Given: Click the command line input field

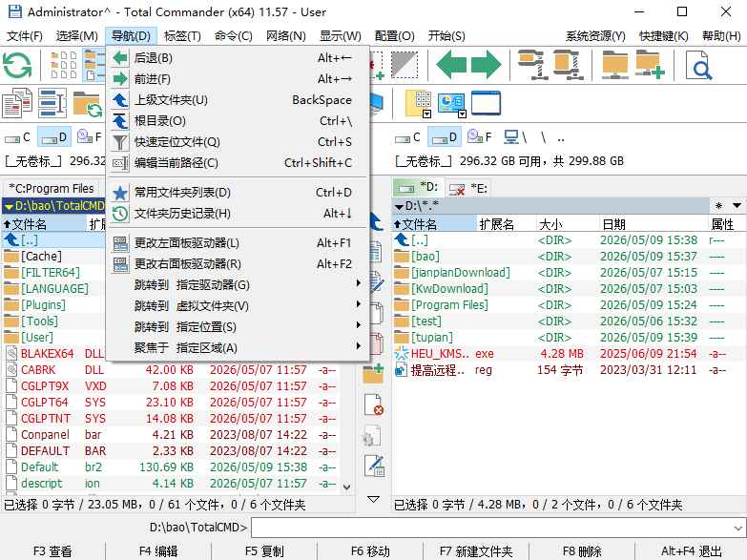Looking at the screenshot, I should click(x=491, y=529).
